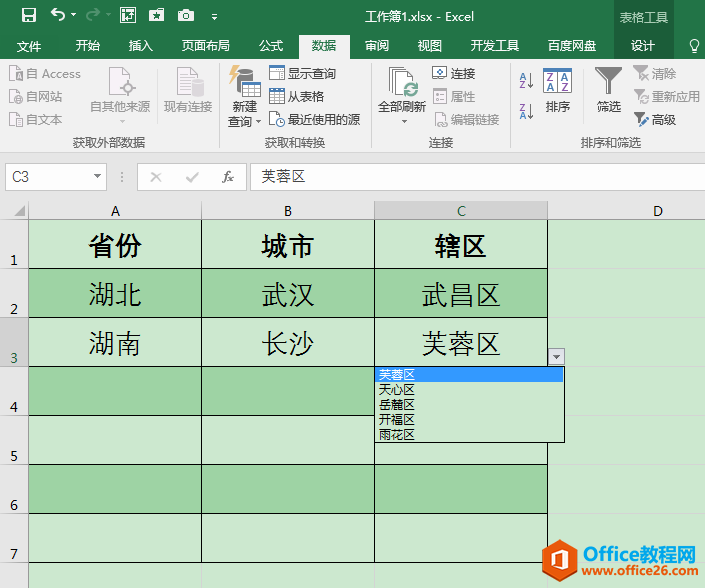
Task: Confirm the entry with the checkmark
Action: 192,177
